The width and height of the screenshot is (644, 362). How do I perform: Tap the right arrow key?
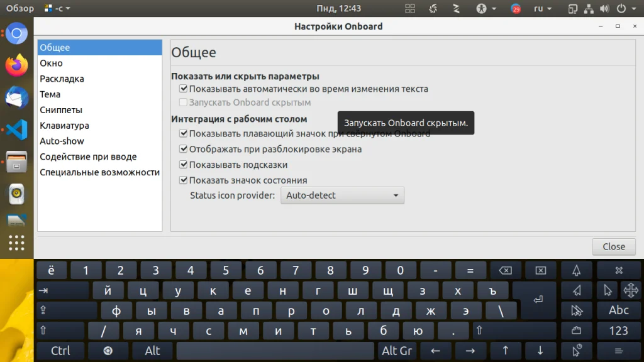coord(470,351)
